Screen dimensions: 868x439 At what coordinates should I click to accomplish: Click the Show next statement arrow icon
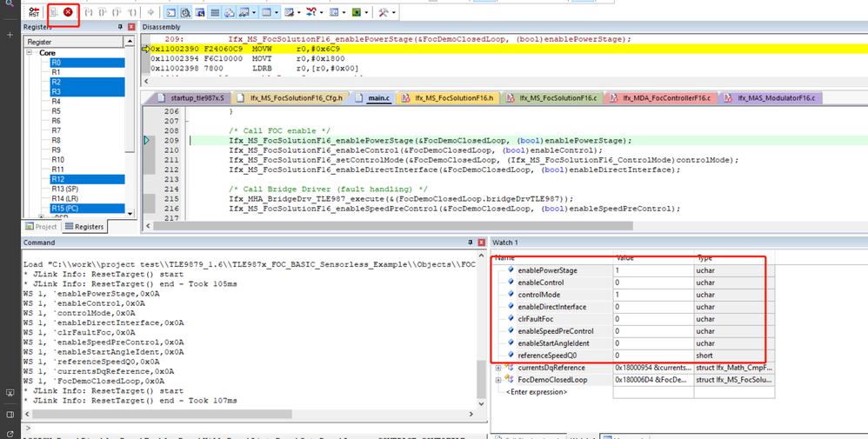150,12
